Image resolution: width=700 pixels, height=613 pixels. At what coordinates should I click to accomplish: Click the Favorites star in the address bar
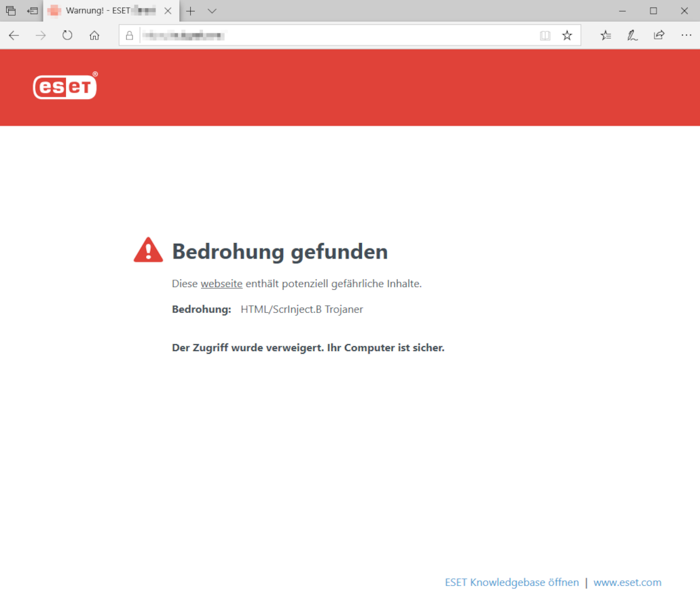tap(567, 35)
